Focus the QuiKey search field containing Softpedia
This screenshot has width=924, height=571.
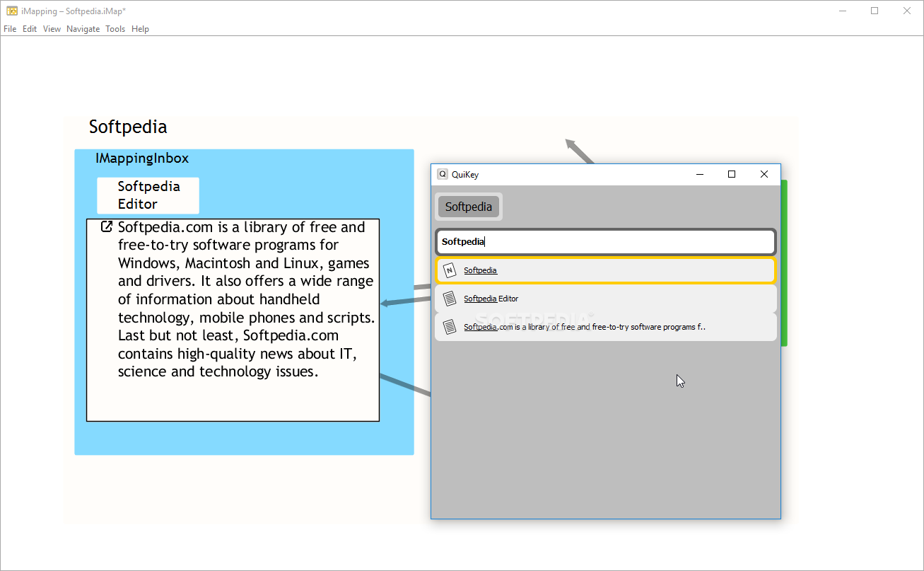[x=606, y=242]
